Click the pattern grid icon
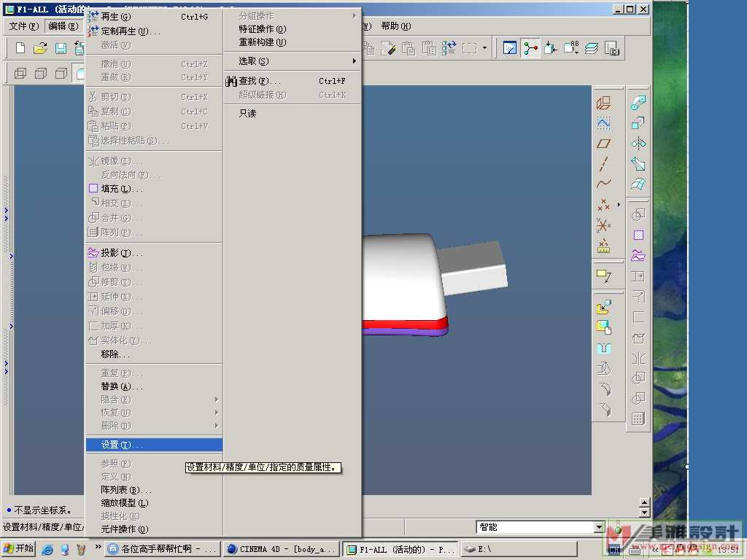This screenshot has width=747, height=560. point(638,419)
